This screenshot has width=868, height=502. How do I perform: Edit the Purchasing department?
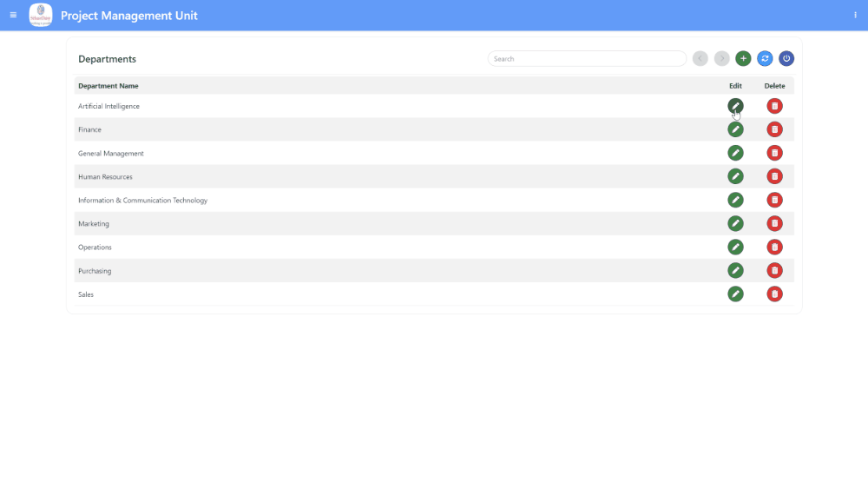tap(735, 270)
